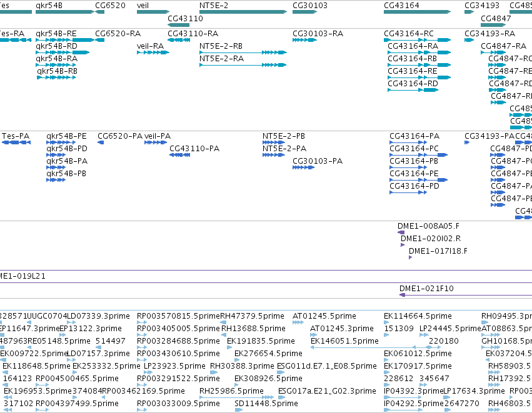Click the CG6520-RA transcript

pyautogui.click(x=100, y=40)
